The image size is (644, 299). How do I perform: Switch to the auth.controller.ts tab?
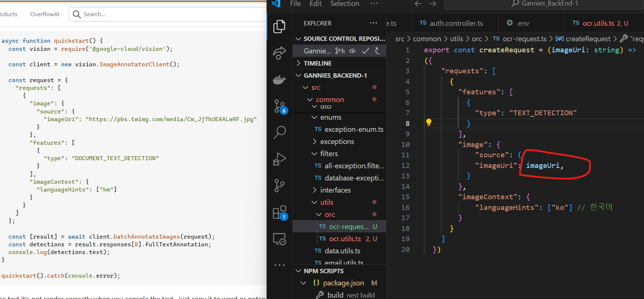pos(455,23)
